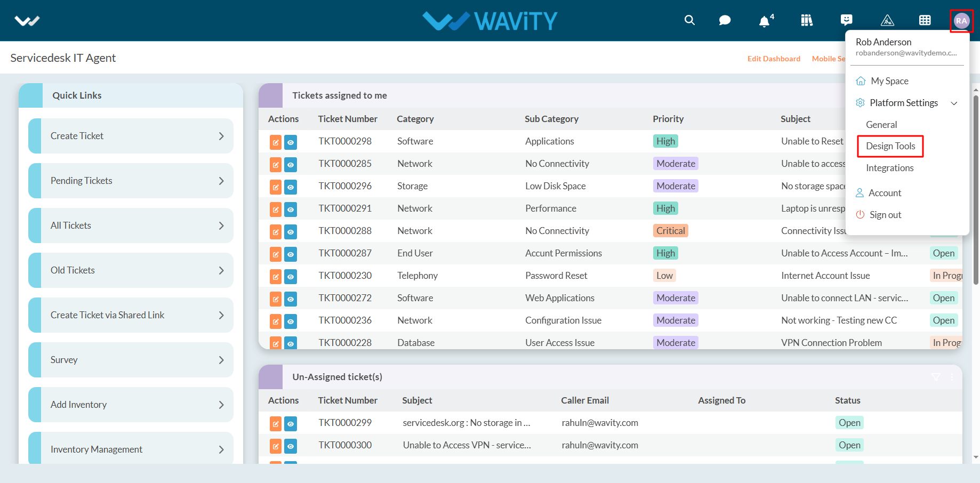Select General under Platform Settings
Screen dimensions: 980x483
tap(881, 125)
